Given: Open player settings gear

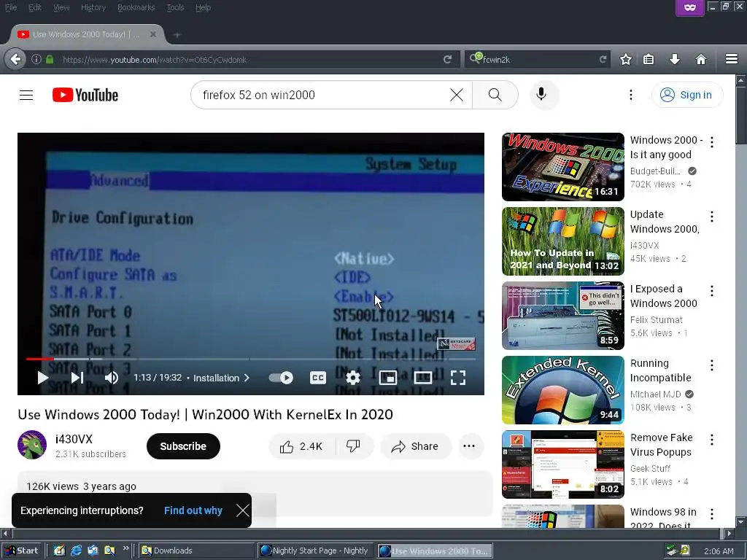Looking at the screenshot, I should [353, 378].
